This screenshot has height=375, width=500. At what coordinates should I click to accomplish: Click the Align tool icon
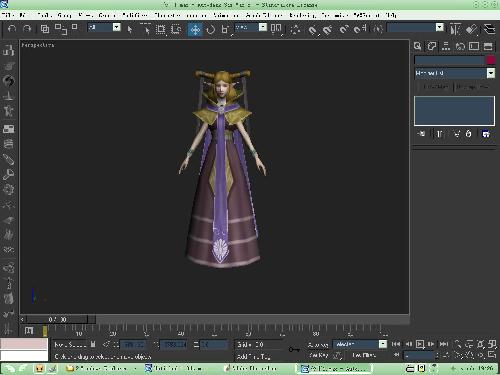click(x=472, y=29)
